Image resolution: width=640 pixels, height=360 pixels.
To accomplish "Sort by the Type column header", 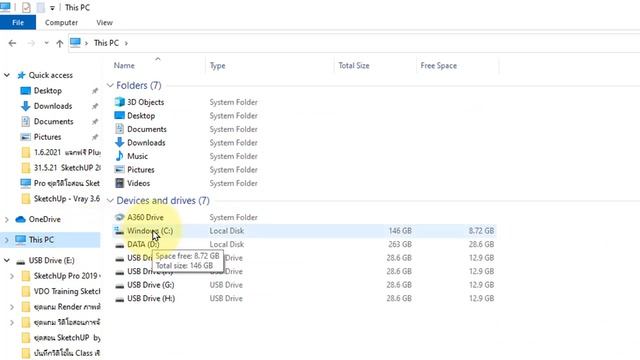I will (218, 66).
